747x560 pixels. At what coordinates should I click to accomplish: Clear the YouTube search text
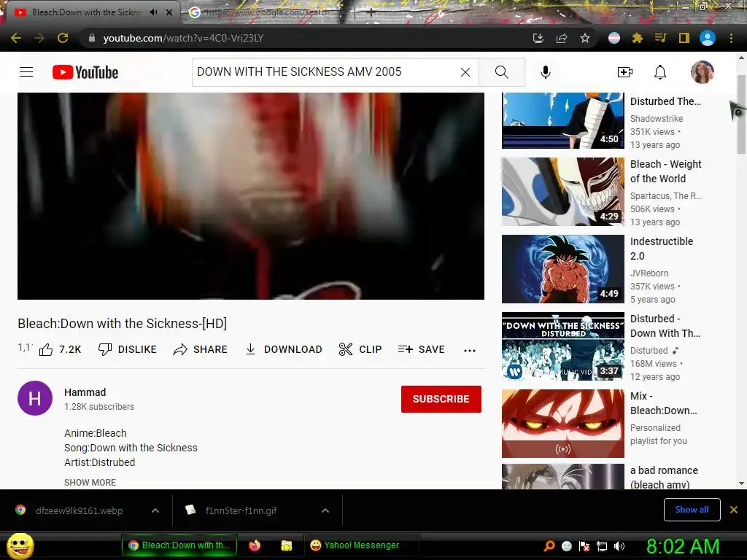coord(465,72)
